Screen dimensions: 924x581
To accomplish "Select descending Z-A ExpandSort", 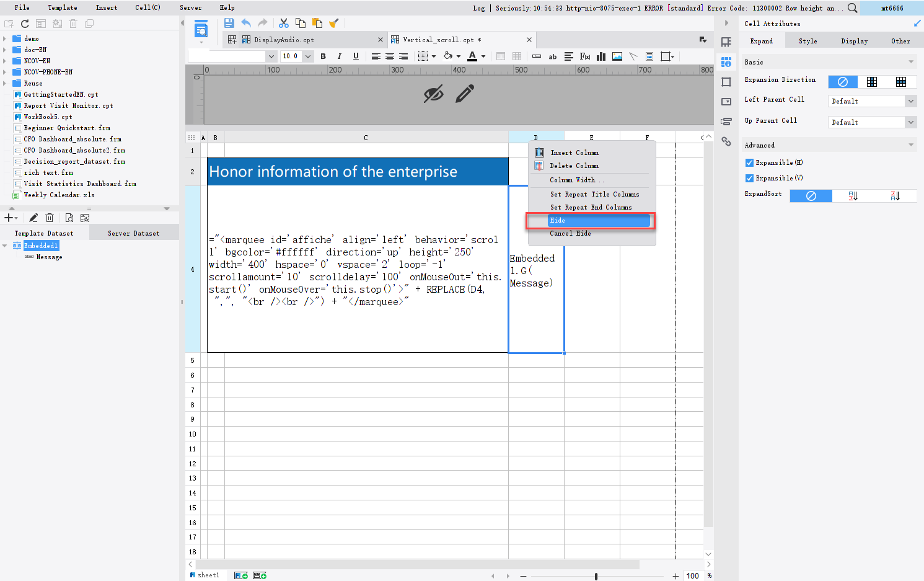I will (895, 196).
